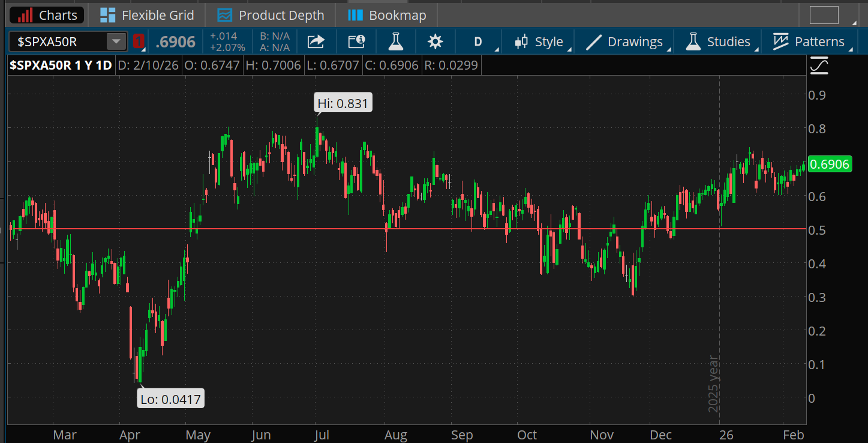Click the red 0.5 horizontal level line
868x443 pixels.
click(x=420, y=229)
